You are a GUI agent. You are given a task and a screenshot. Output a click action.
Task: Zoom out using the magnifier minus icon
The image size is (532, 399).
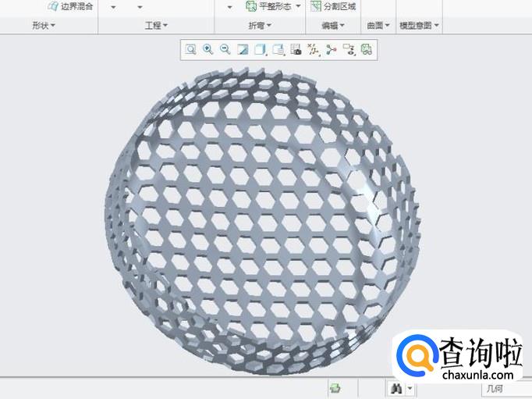[x=225, y=49]
